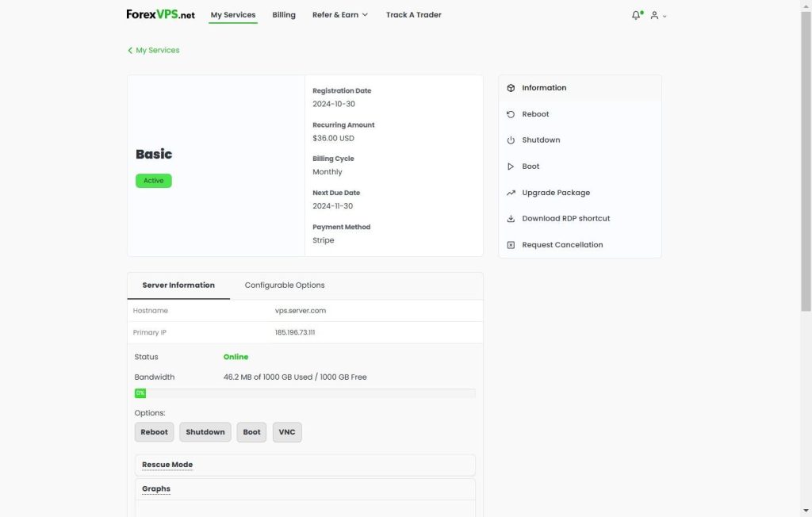Click the Upgrade Package trend arrow icon
Screen dimensions: 812x517
(511, 193)
